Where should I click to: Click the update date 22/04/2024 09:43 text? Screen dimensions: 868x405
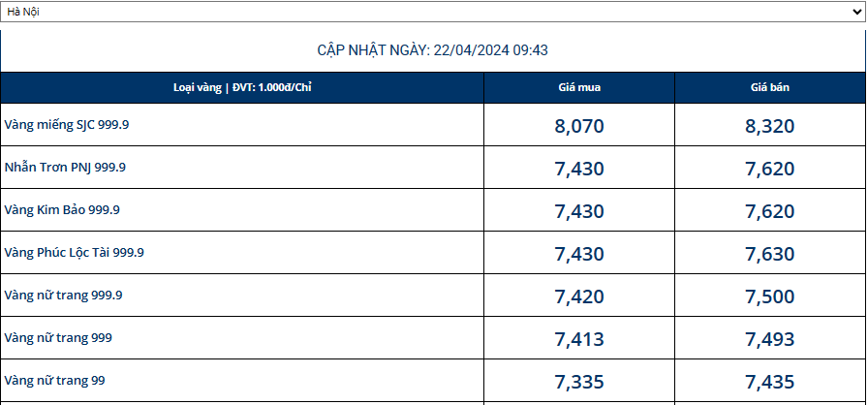point(433,50)
